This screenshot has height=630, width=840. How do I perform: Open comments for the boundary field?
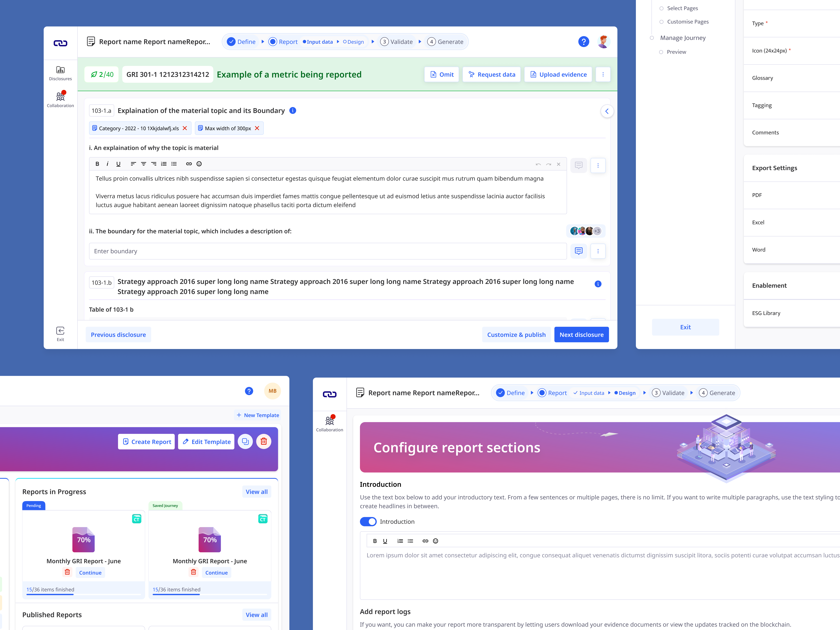[579, 251]
